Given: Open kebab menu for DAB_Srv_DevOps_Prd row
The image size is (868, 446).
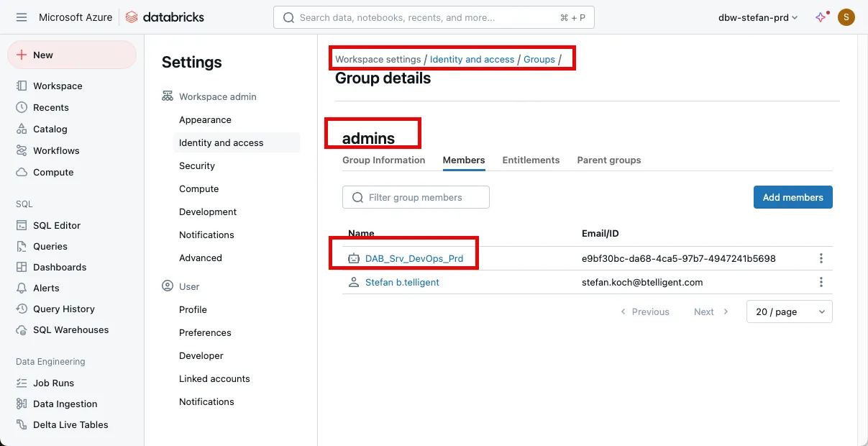Looking at the screenshot, I should coord(821,258).
